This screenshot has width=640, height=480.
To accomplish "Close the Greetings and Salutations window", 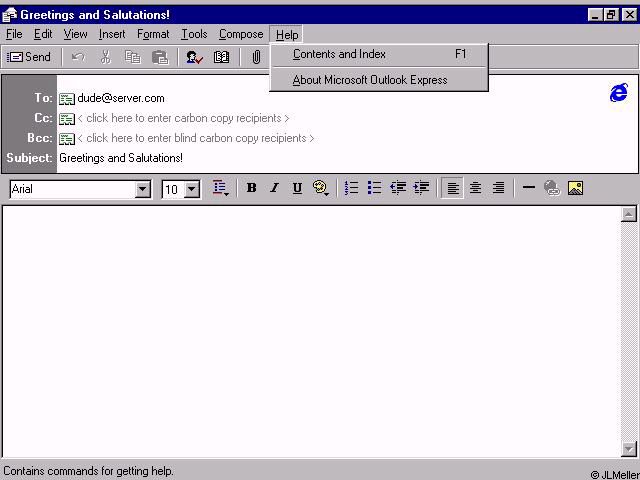I will point(629,15).
